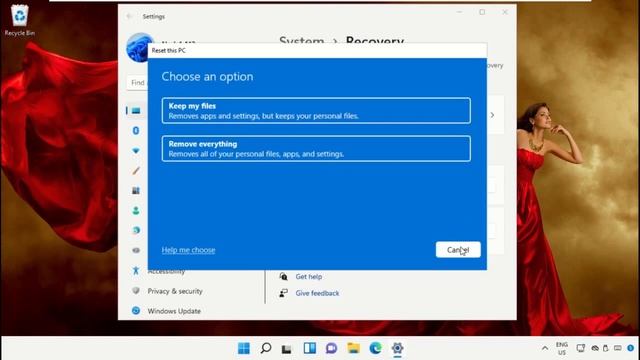Open Privacy & security in Settings sidebar
Image resolution: width=640 pixels, height=360 pixels.
[175, 291]
